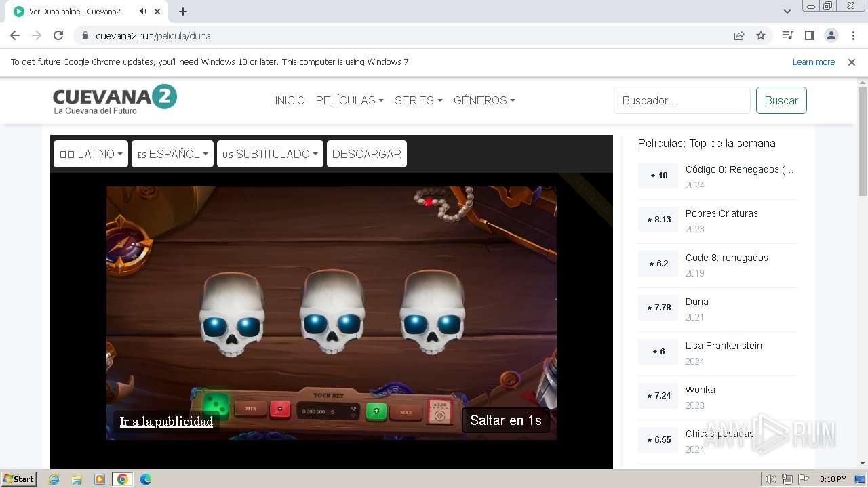Click the 'Saltar en 1s' skip button
This screenshot has height=488, width=868.
[x=506, y=420]
